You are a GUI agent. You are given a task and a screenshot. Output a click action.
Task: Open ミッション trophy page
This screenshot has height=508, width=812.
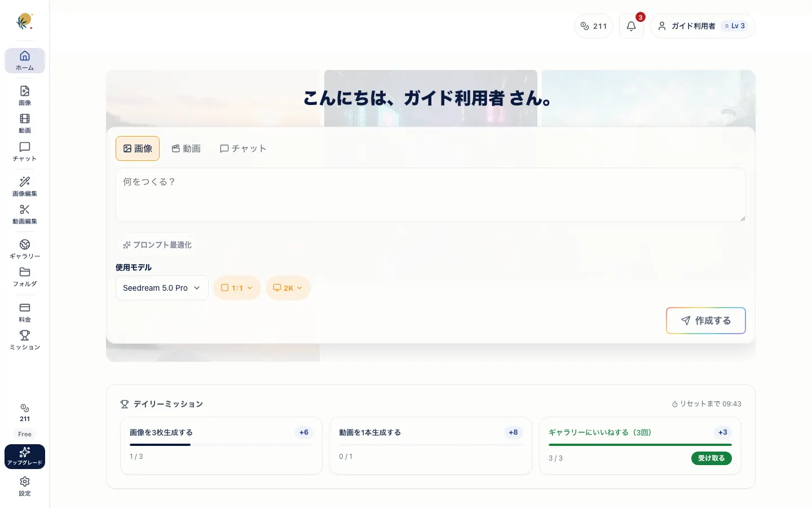tap(25, 340)
